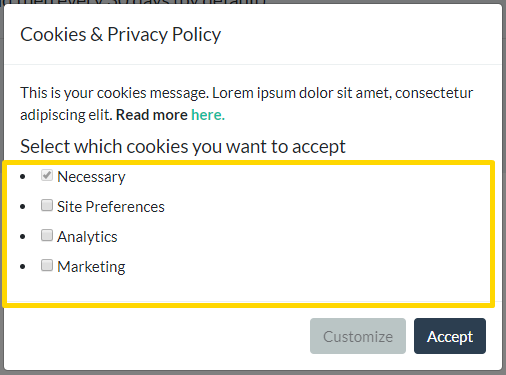The width and height of the screenshot is (506, 375).
Task: Open the green "here." link
Action: [208, 115]
